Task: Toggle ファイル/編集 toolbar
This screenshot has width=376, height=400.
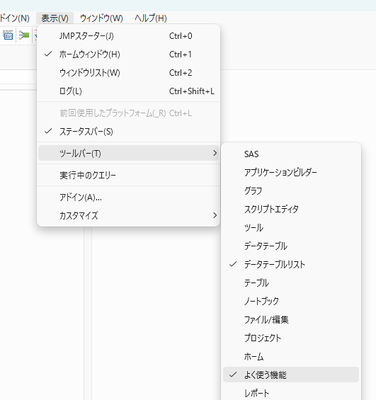Action: point(291,320)
